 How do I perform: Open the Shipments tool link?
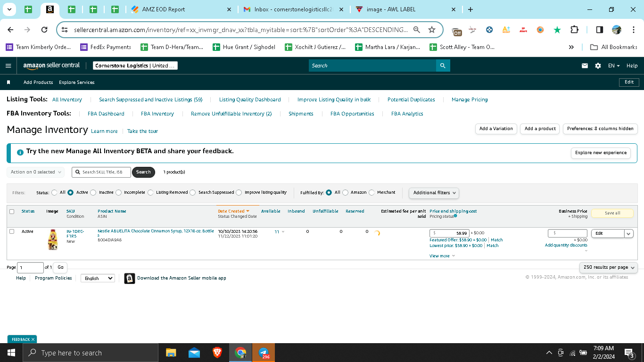click(301, 114)
